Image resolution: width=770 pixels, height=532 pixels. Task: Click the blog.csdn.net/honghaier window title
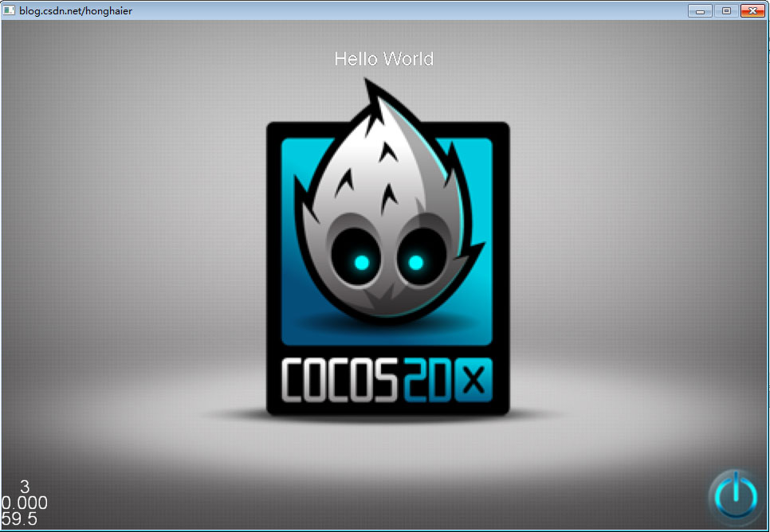(76, 10)
